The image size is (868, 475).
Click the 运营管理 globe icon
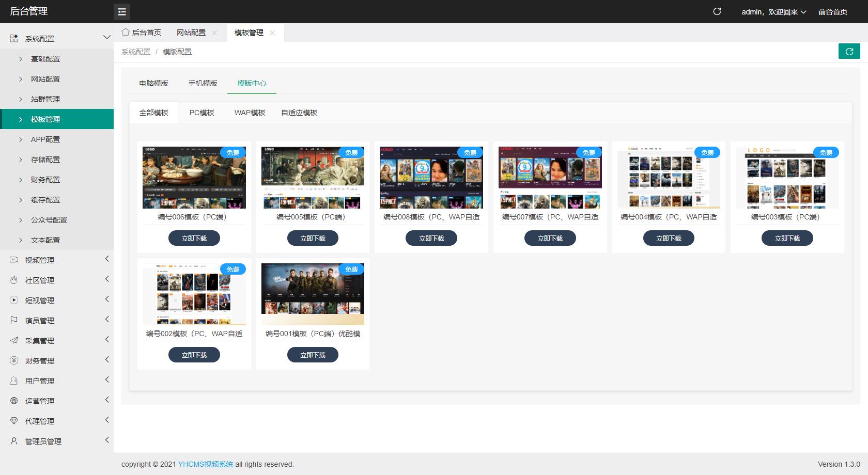point(14,401)
